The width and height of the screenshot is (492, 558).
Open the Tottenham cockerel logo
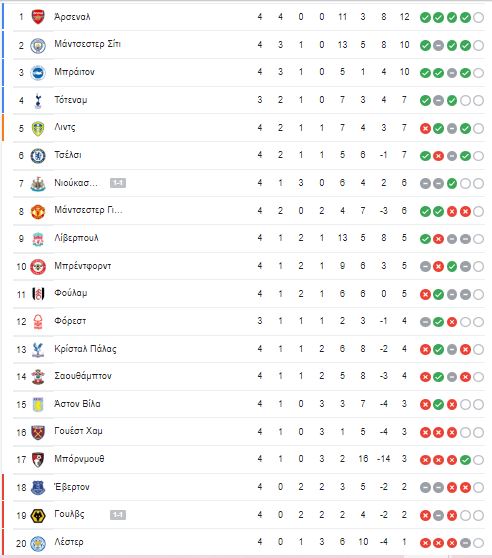(38, 100)
